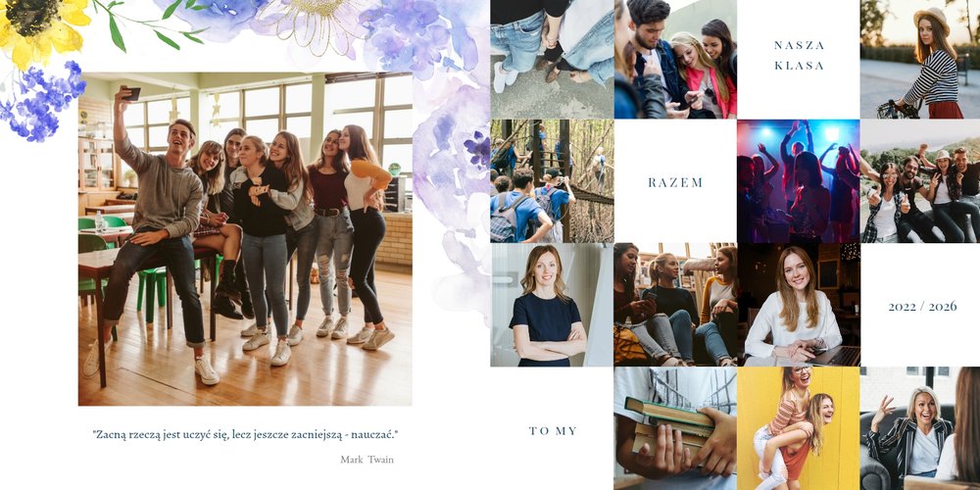Viewport: 980px width, 490px height.
Task: Click the Mark Twain quote text
Action: 245,434
